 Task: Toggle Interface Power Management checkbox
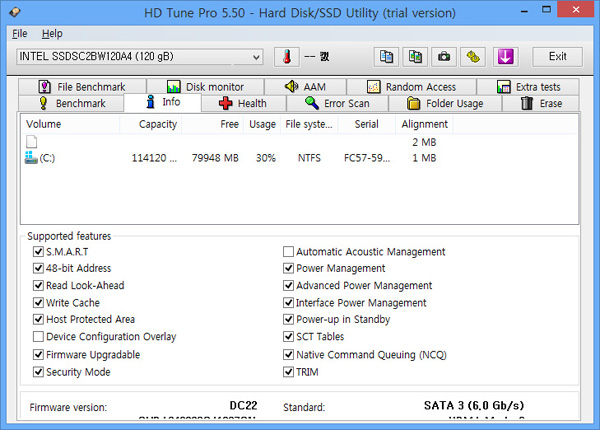click(288, 303)
